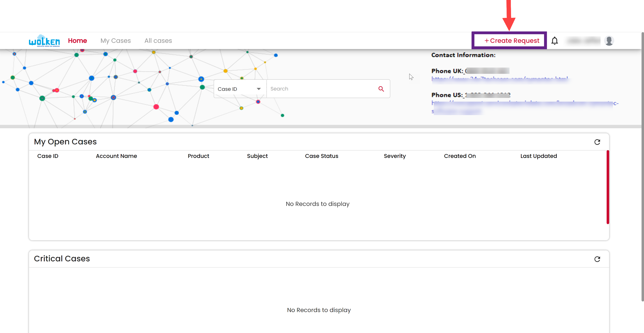Click the Wolken logo
The image size is (644, 333).
(44, 41)
